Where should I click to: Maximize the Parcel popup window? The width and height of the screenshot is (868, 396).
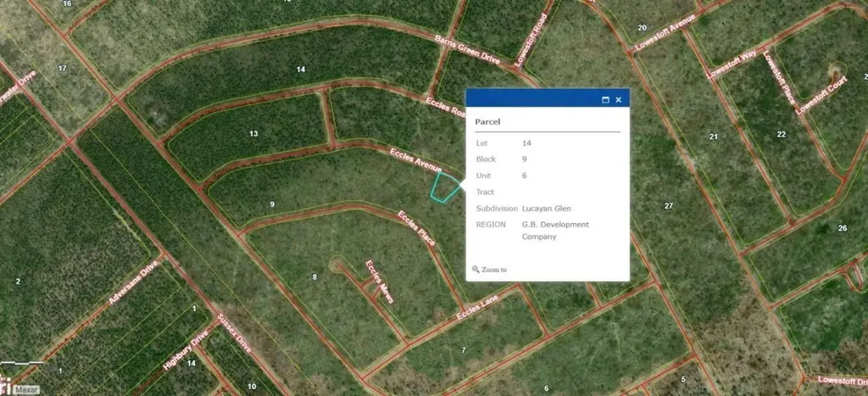point(605,99)
